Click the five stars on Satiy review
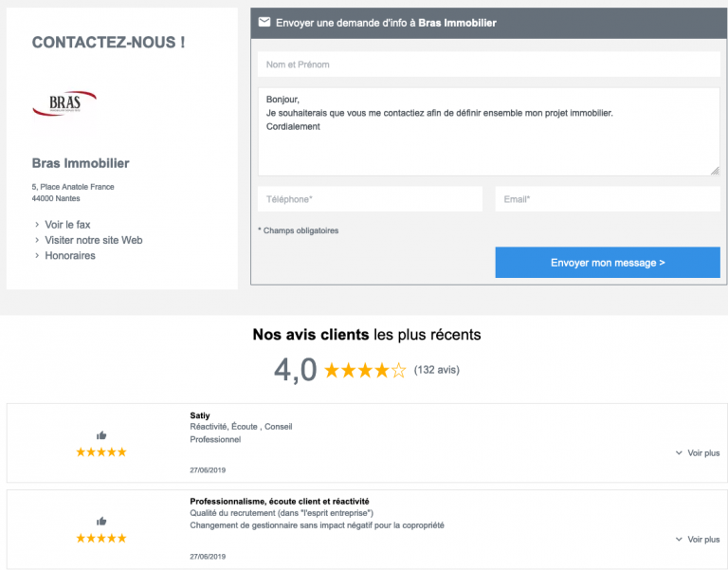 coord(101,452)
